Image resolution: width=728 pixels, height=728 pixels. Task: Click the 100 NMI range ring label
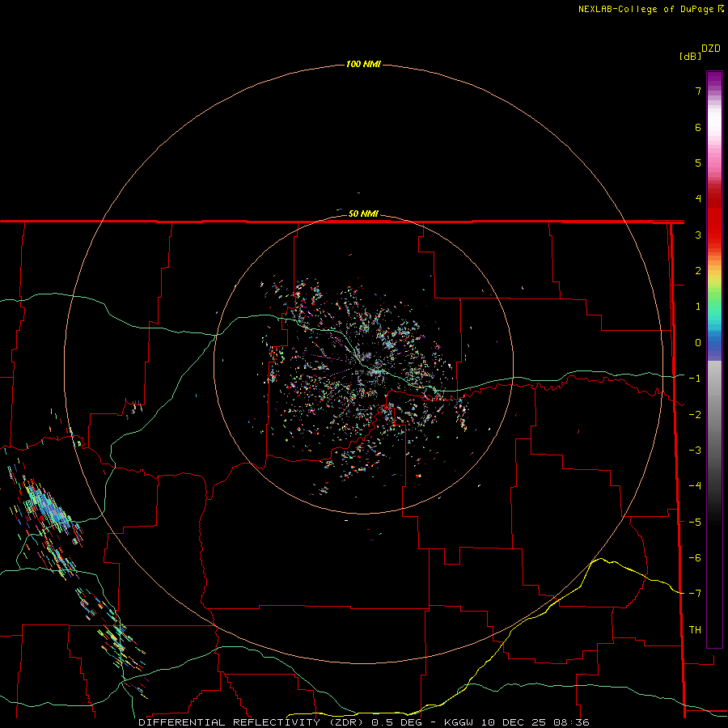pyautogui.click(x=363, y=64)
